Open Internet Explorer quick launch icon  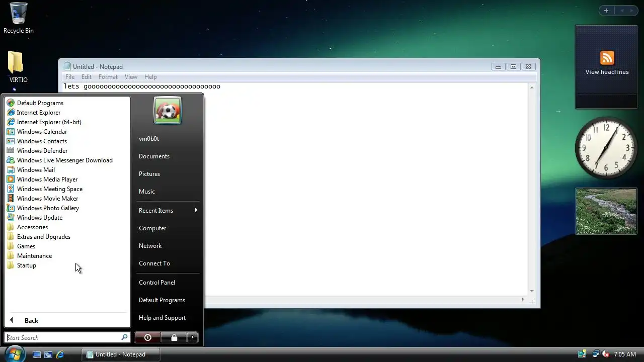point(60,354)
